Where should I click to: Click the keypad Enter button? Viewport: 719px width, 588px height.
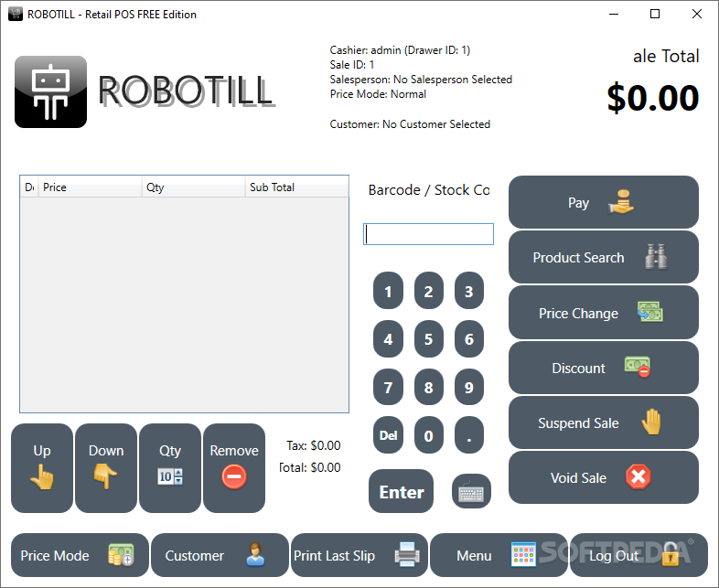tap(401, 491)
